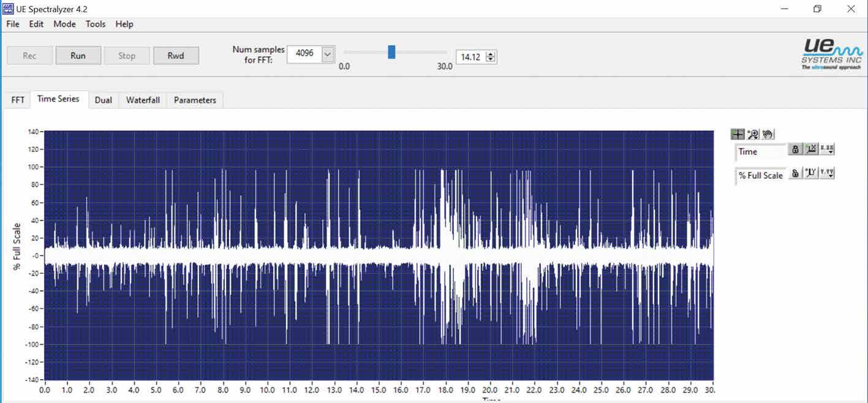Viewport: 868px width, 403px height.
Task: Select the Time Series tab
Action: [x=58, y=99]
